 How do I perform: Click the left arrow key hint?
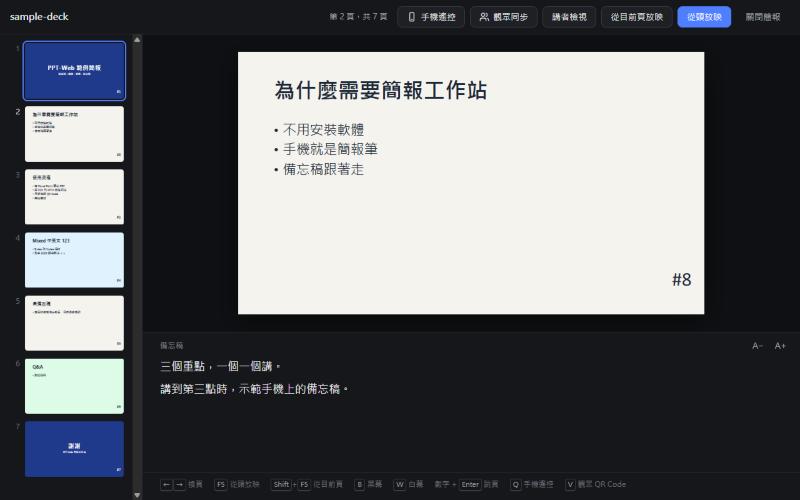pos(166,484)
